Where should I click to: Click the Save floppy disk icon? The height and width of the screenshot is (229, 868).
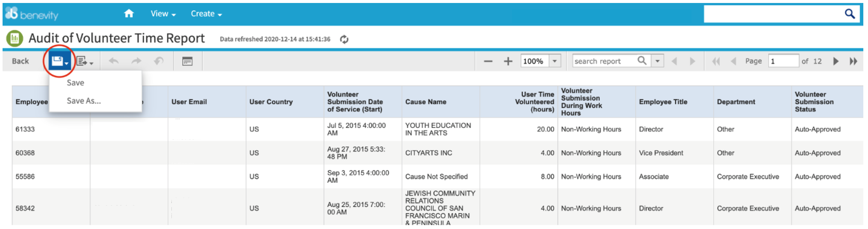tap(58, 61)
